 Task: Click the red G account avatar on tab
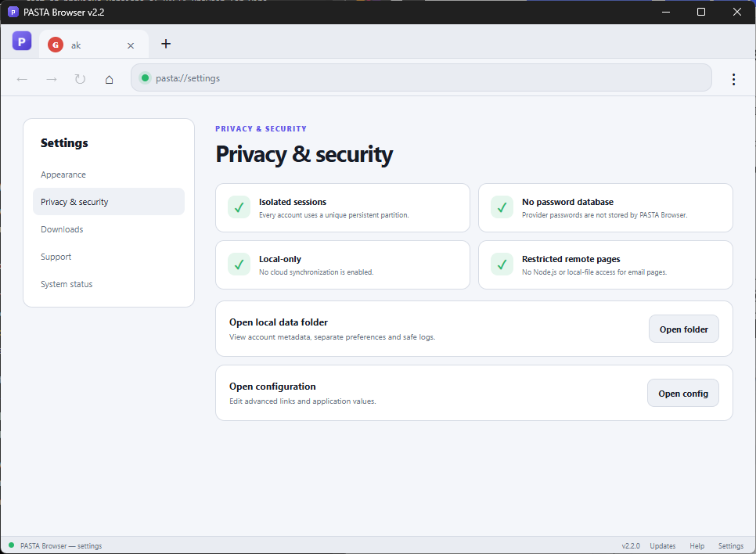pyautogui.click(x=56, y=45)
